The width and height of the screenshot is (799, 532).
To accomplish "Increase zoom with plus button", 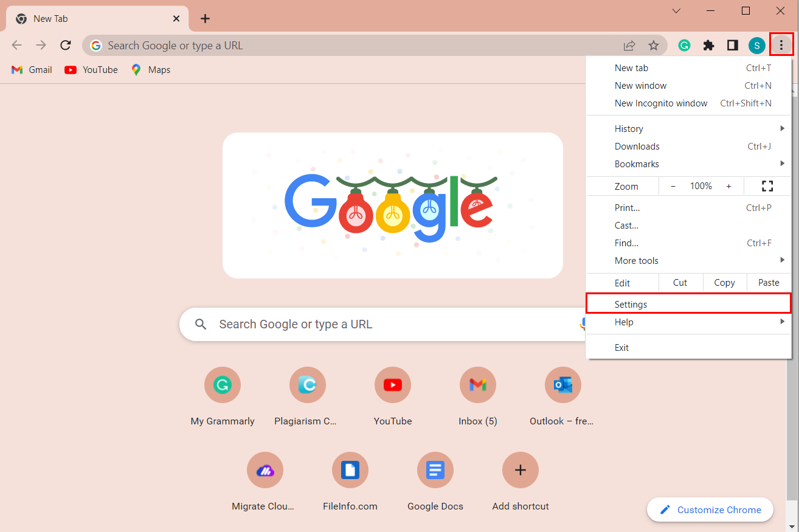I will (728, 186).
